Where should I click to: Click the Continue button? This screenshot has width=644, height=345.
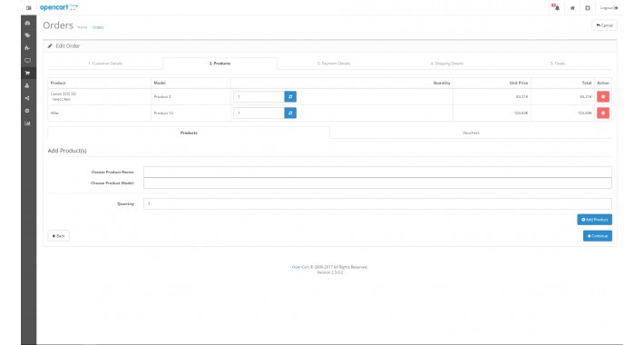[x=597, y=236]
